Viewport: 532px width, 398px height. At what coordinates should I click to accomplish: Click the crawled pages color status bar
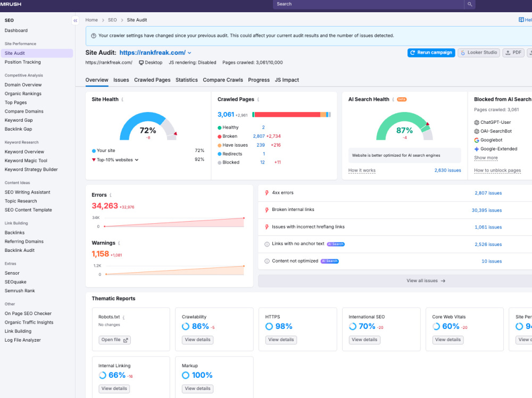(292, 115)
